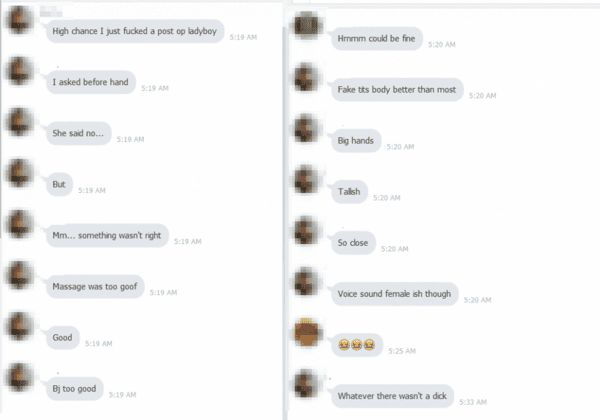Screen dimensions: 600x420
Task: Click 'Mm... something wasn't right' message
Action: pos(107,236)
